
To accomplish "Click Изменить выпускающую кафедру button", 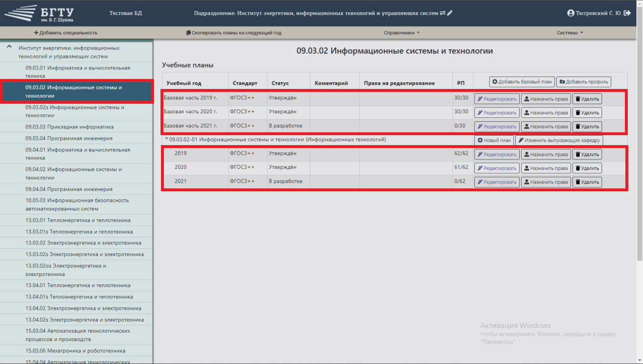I will tap(559, 140).
